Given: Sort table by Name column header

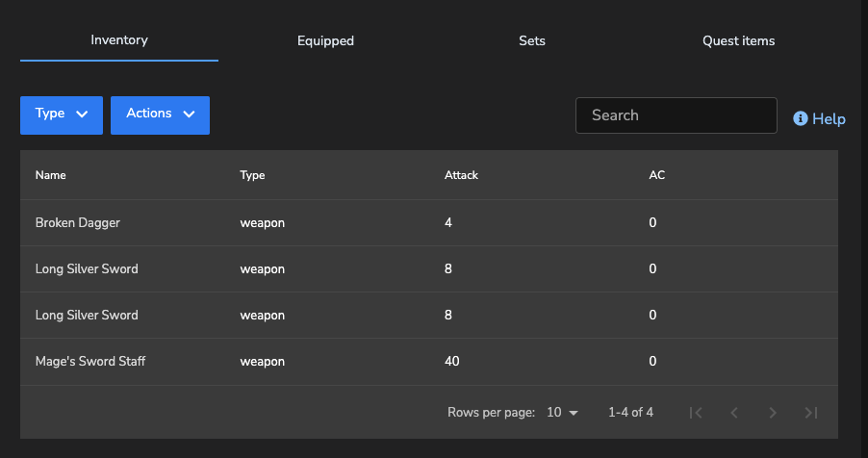Looking at the screenshot, I should (x=50, y=175).
